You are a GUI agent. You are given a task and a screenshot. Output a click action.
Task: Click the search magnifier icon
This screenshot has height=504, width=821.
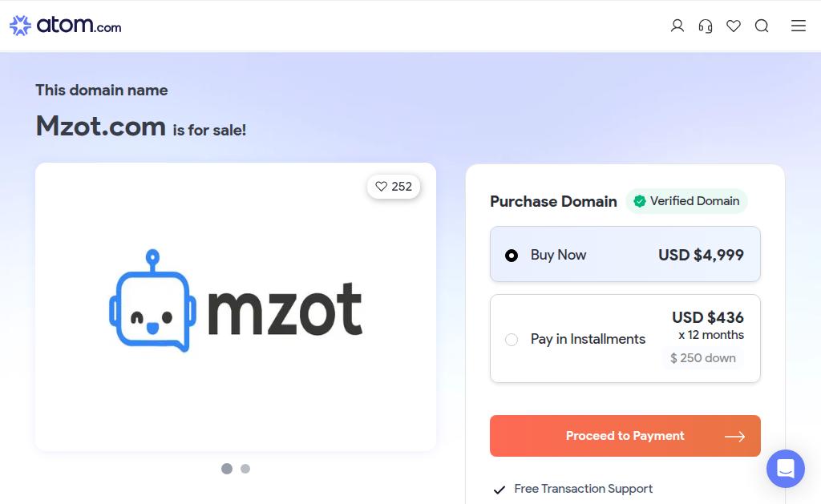point(762,26)
